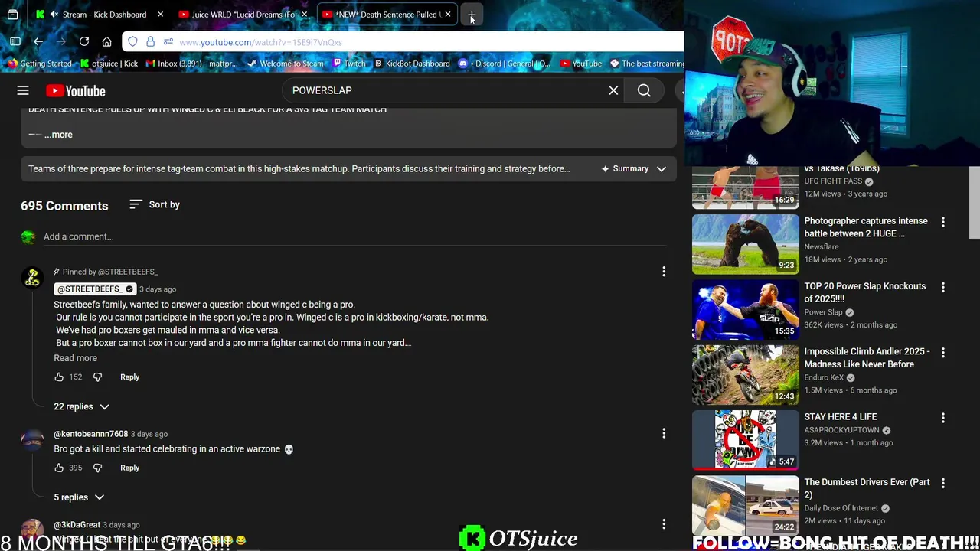This screenshot has height=551, width=980.
Task: Go back in browser history
Action: pyautogui.click(x=38, y=41)
